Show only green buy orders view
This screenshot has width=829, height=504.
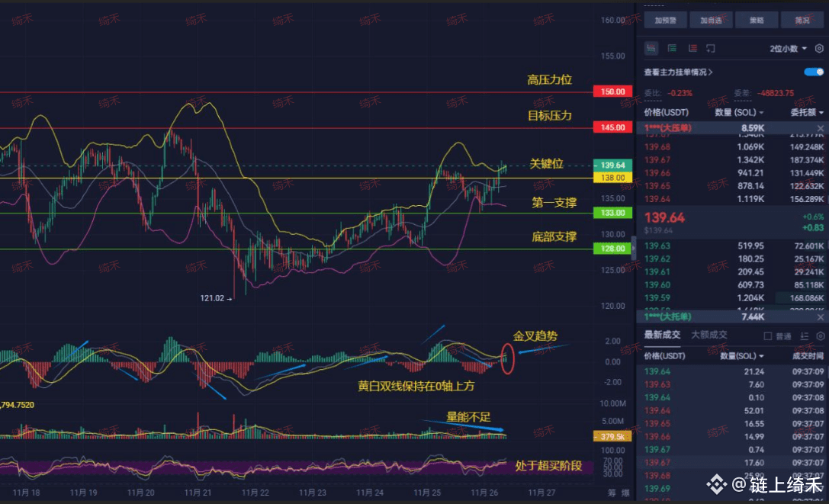pos(672,48)
